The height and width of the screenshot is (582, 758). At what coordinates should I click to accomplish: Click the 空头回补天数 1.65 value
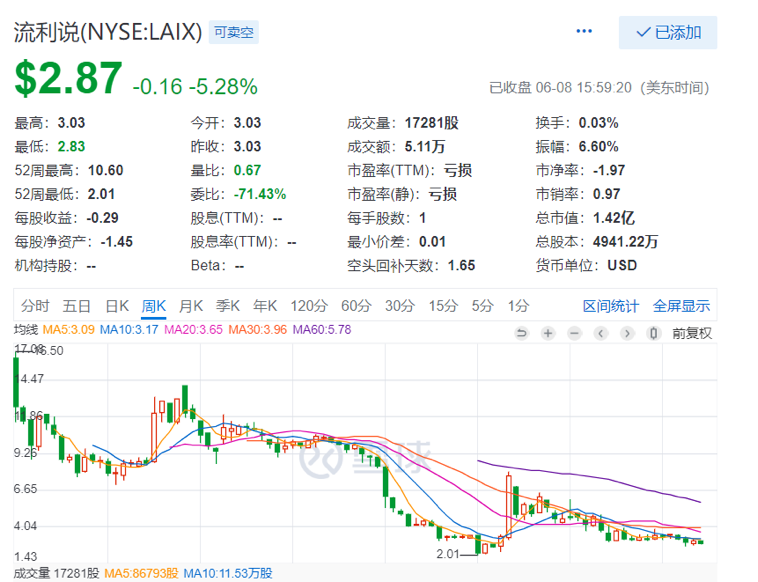click(x=462, y=265)
